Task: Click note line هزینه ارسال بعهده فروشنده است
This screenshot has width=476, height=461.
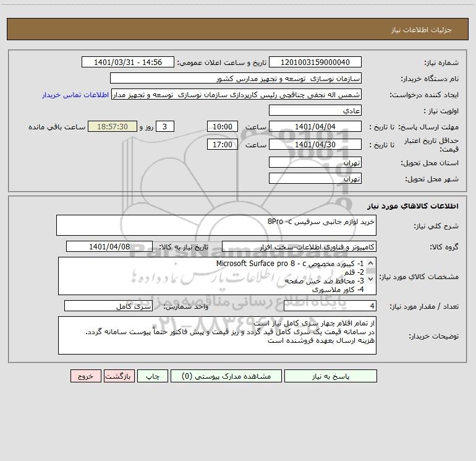Action: [x=321, y=340]
